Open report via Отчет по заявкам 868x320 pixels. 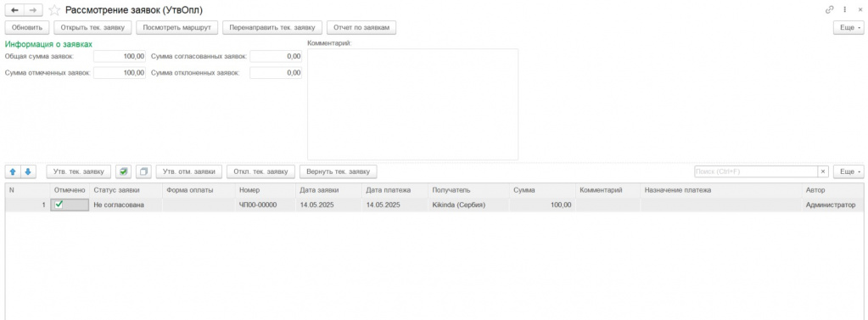[x=361, y=27]
